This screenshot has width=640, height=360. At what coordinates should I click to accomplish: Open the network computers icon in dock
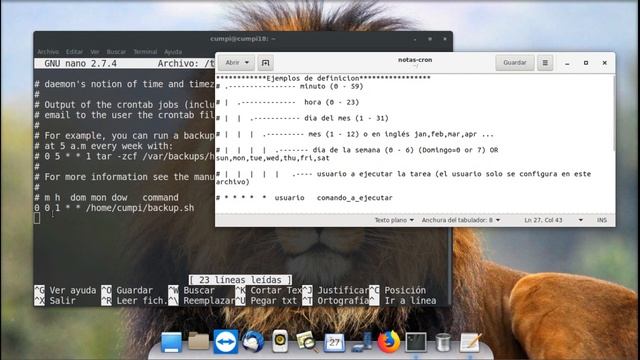pyautogui.click(x=362, y=342)
